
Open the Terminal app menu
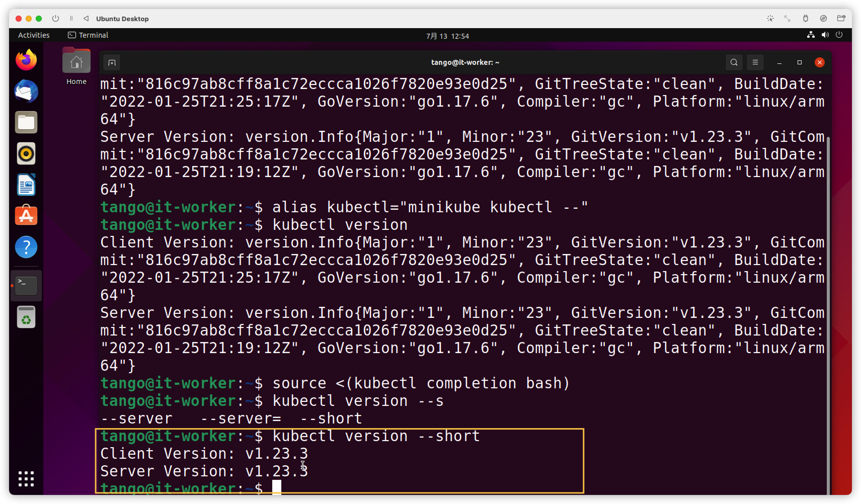88,35
